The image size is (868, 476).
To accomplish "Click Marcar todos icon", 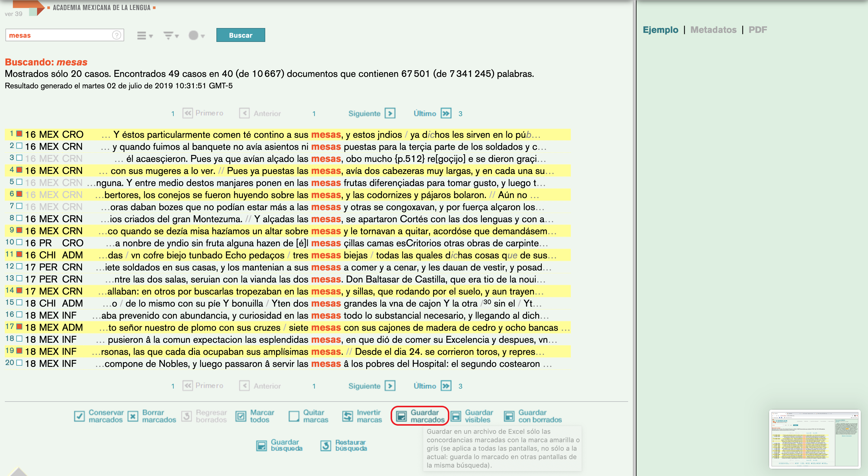I will coord(241,416).
